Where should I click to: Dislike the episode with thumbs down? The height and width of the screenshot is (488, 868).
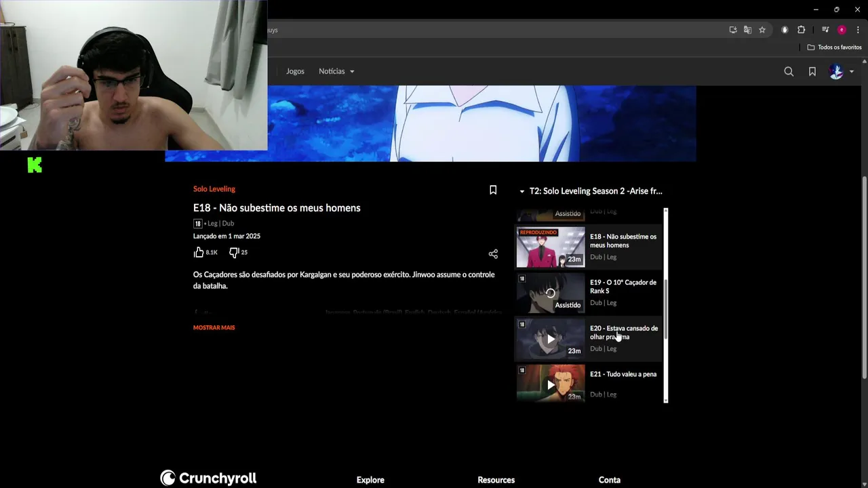coord(233,252)
